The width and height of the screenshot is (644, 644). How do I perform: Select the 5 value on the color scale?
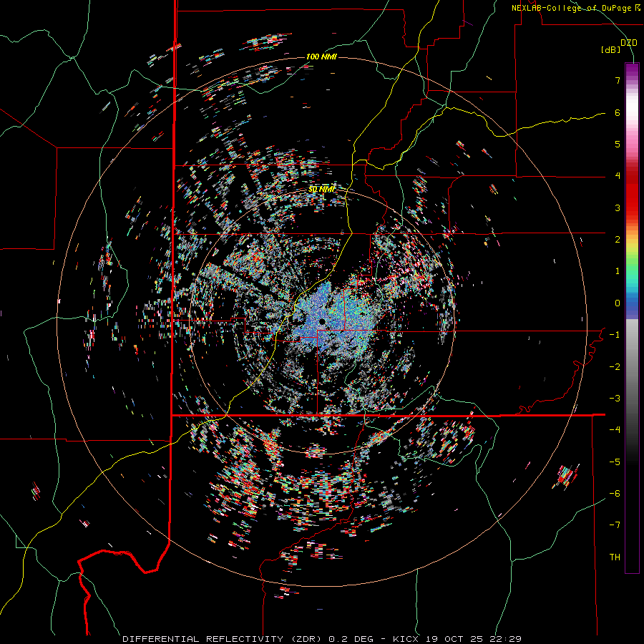[618, 144]
